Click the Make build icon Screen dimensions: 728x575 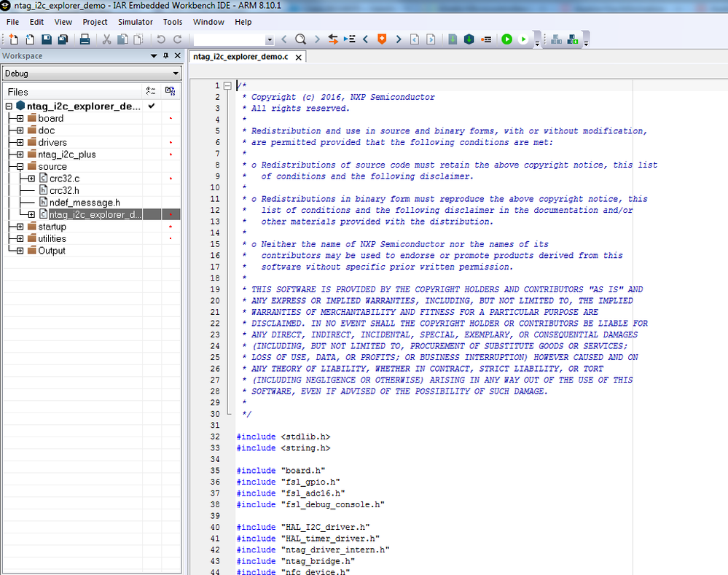pos(469,39)
